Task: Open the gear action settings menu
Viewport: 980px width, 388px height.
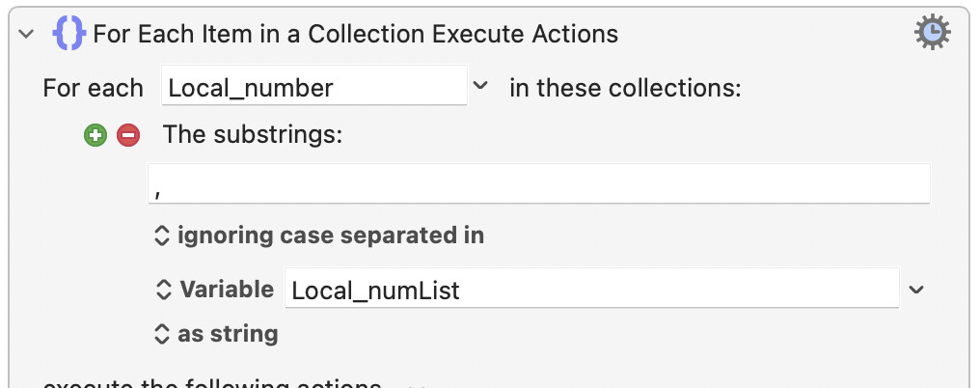Action: [933, 33]
